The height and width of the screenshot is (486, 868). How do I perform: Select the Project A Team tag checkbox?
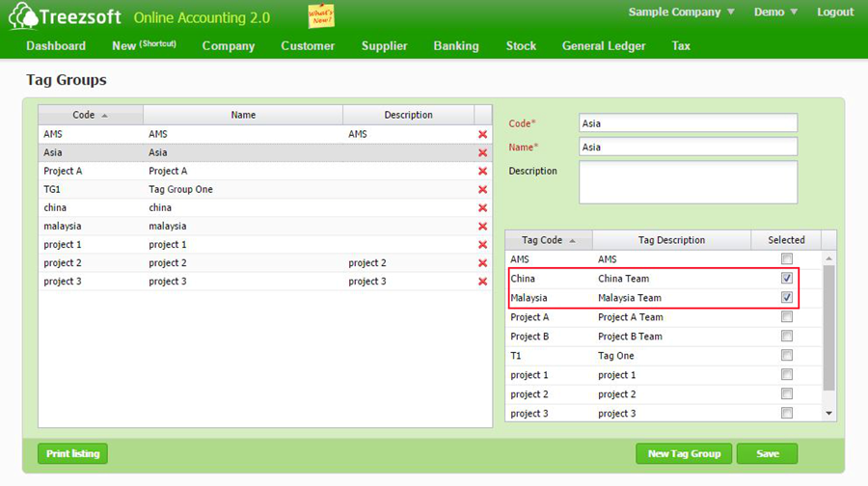(x=787, y=316)
